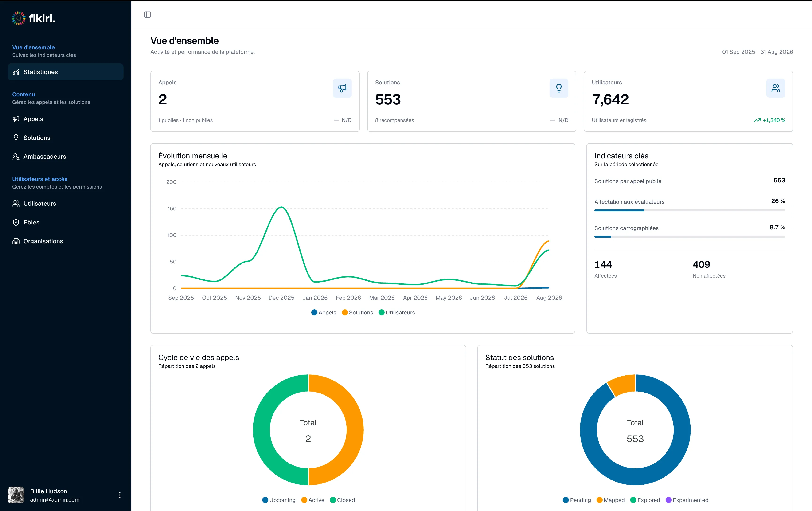The height and width of the screenshot is (511, 812).
Task: Click the admin@admin.com email
Action: [55, 499]
